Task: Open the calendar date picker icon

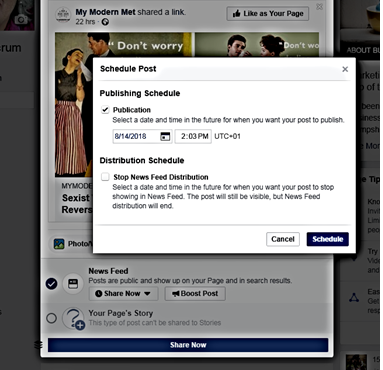Action: pyautogui.click(x=165, y=136)
